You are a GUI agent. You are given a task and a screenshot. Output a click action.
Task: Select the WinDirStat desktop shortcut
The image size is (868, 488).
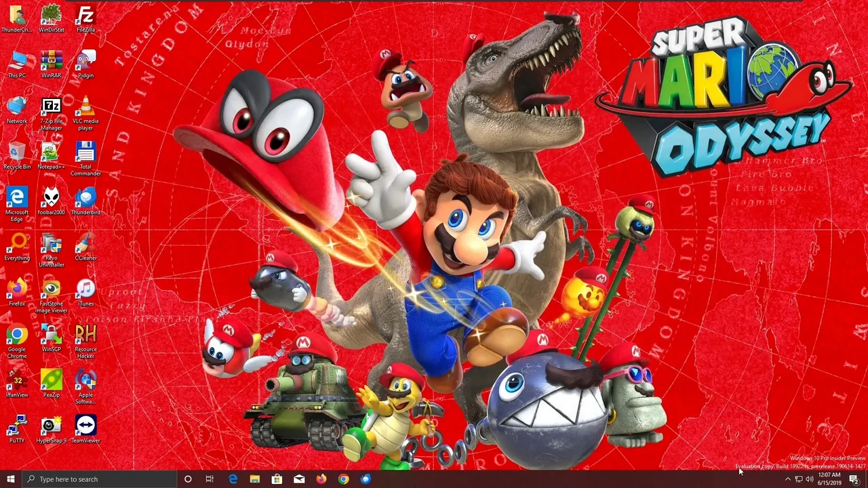pyautogui.click(x=52, y=19)
